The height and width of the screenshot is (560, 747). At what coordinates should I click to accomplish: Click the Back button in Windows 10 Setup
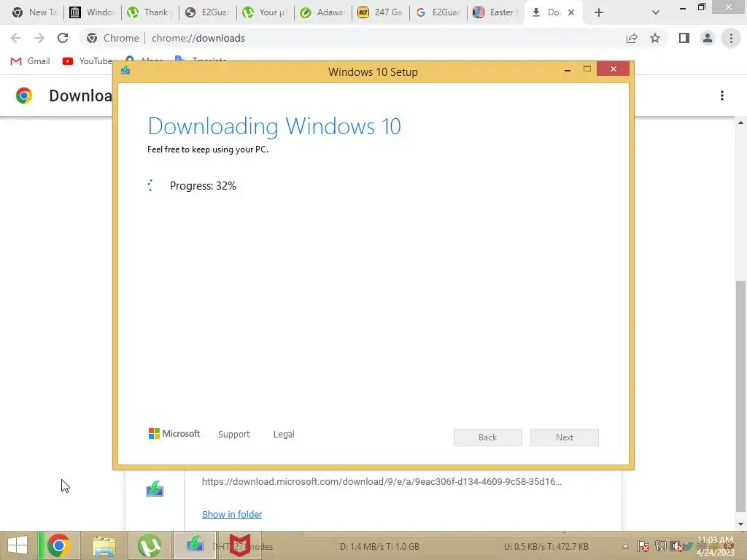(487, 437)
